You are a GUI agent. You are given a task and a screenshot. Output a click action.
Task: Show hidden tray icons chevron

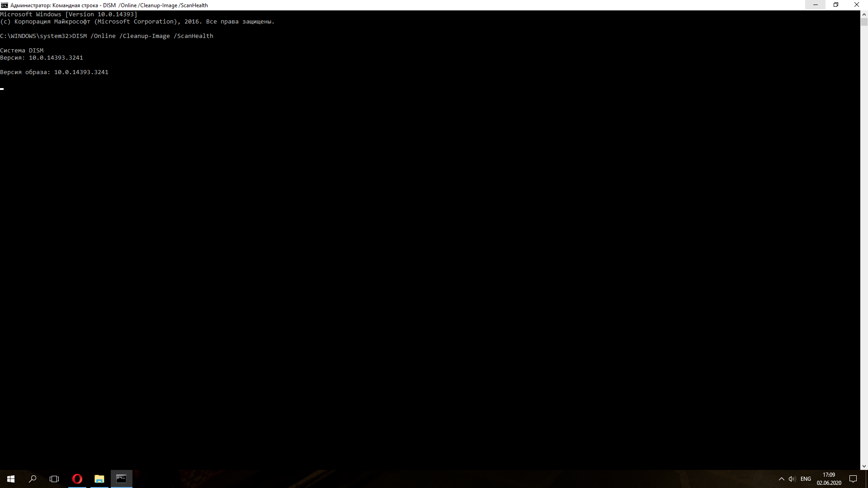pyautogui.click(x=781, y=479)
